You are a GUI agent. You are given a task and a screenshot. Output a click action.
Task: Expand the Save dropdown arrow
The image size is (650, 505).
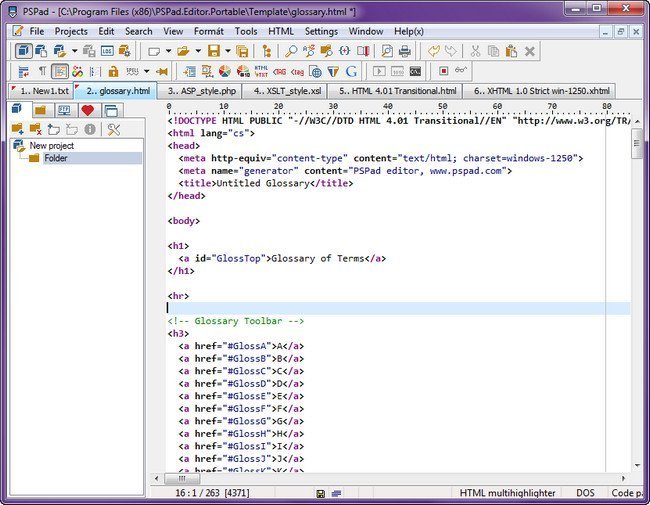coord(228,51)
